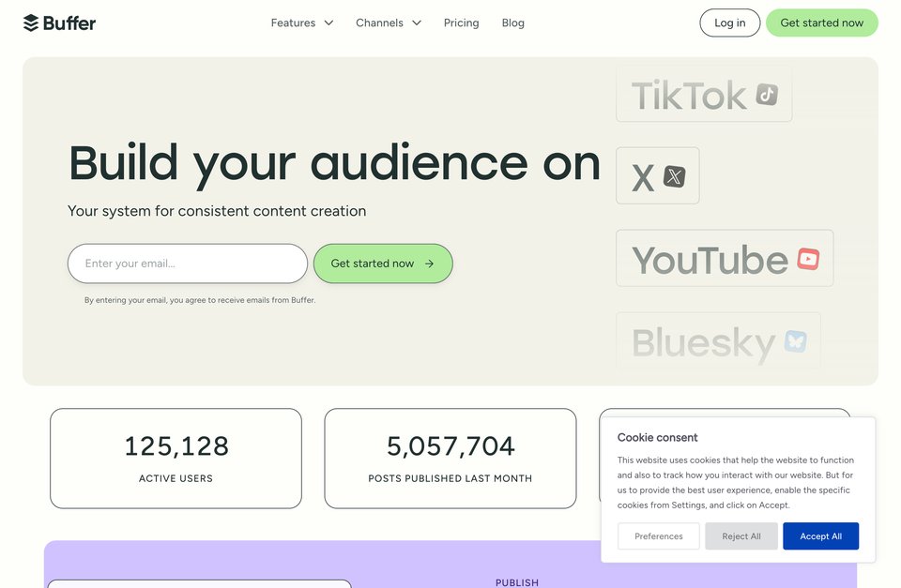Select the YouTube channel word
901x588 pixels.
[710, 260]
